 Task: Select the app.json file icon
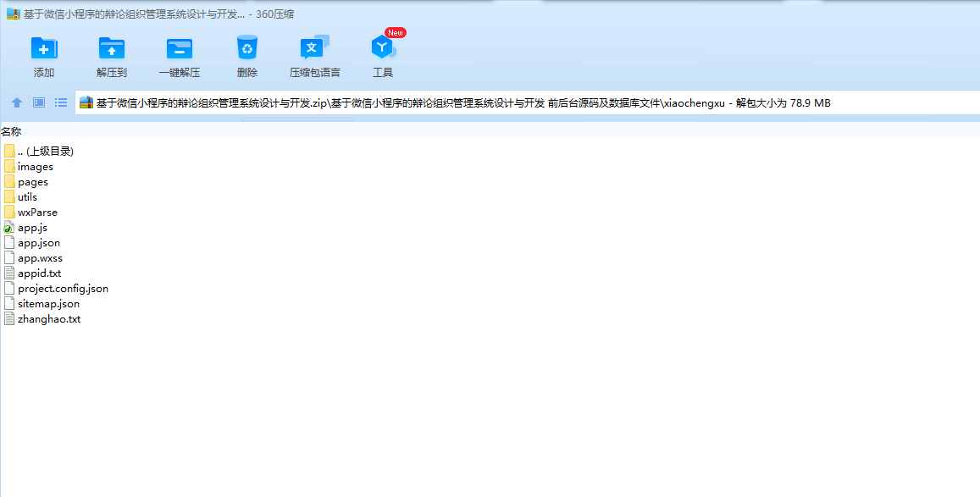8,243
